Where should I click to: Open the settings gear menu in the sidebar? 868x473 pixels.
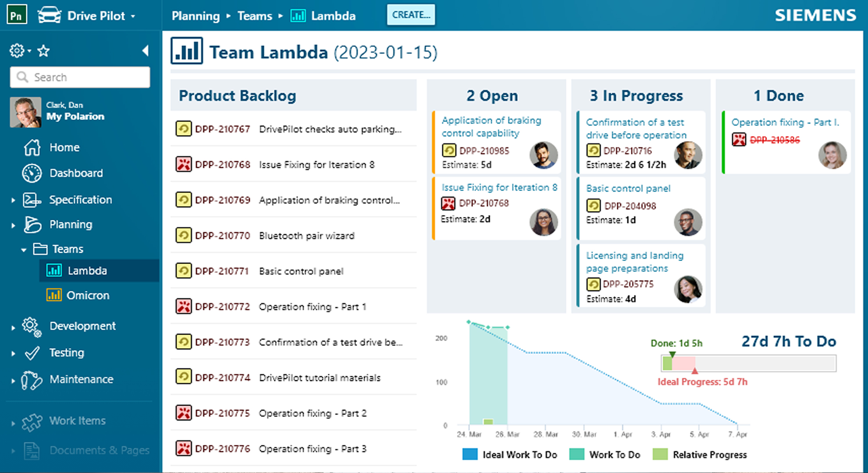point(18,51)
